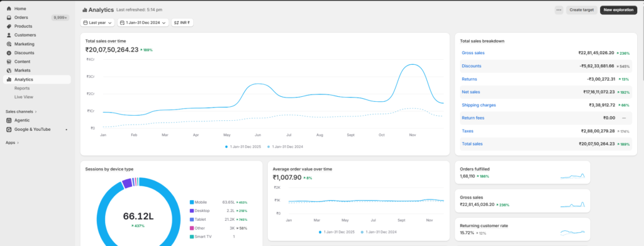644x246 pixels.
Task: Change the INR ₹ currency selector
Action: (182, 23)
